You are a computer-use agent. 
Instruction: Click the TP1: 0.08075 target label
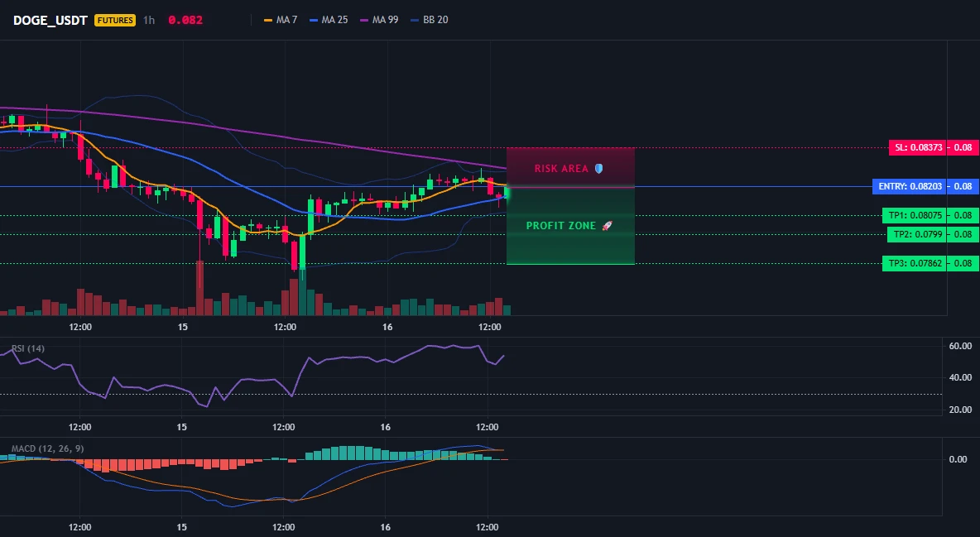pos(915,216)
